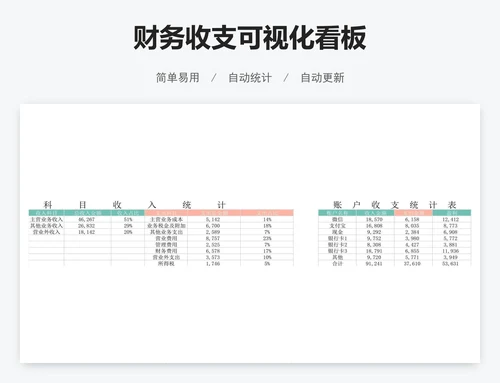Click the expense amount for 管理费用
500x383 pixels.
pos(213,245)
